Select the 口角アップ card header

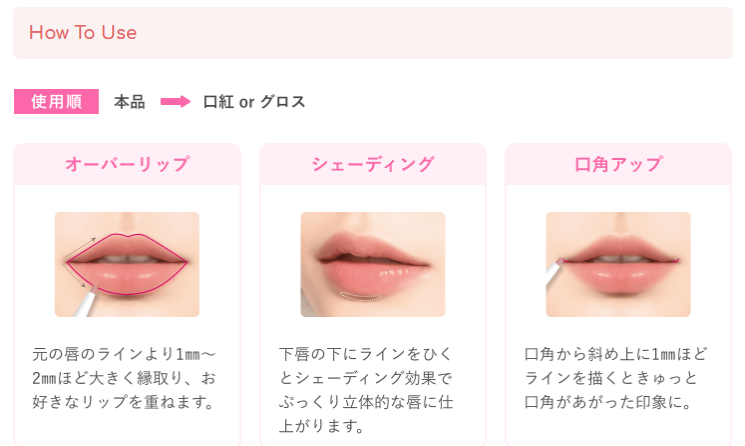(x=618, y=164)
